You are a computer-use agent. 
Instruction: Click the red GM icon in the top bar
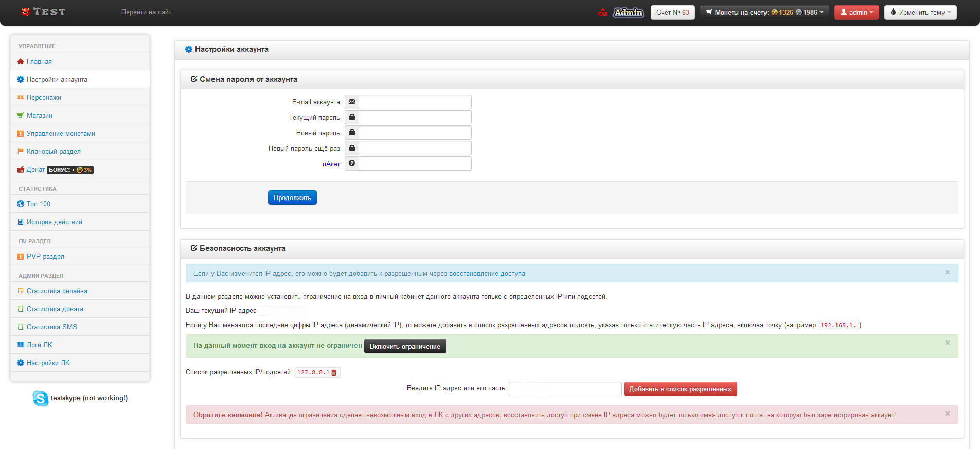tap(602, 12)
